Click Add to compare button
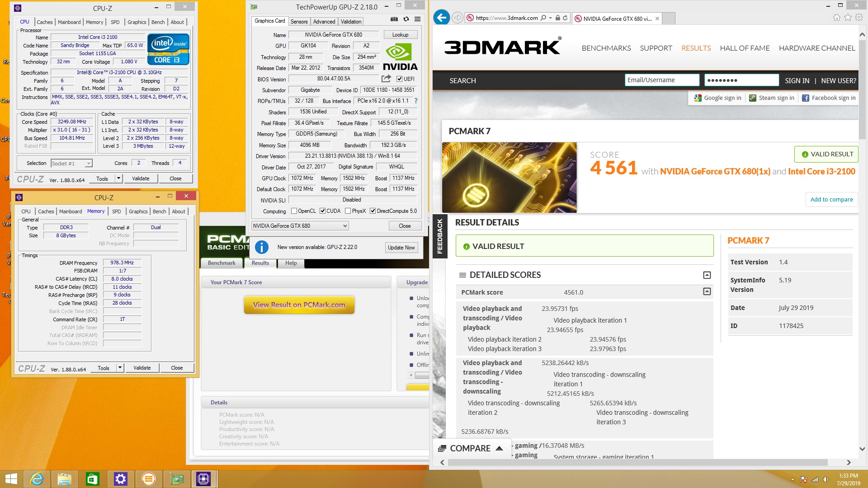 pos(831,199)
